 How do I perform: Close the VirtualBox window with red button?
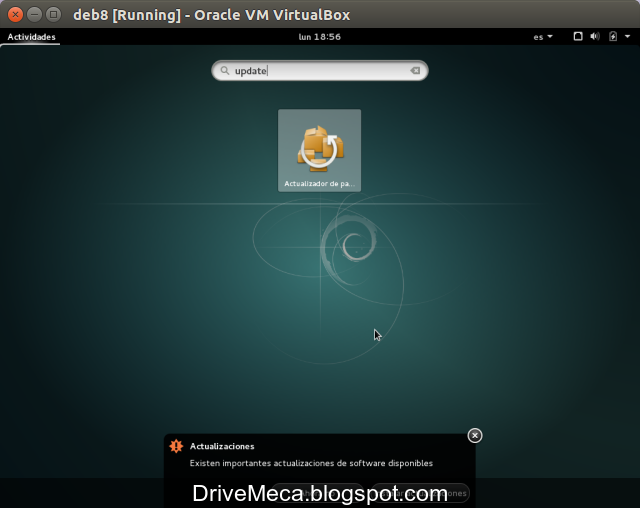point(15,15)
